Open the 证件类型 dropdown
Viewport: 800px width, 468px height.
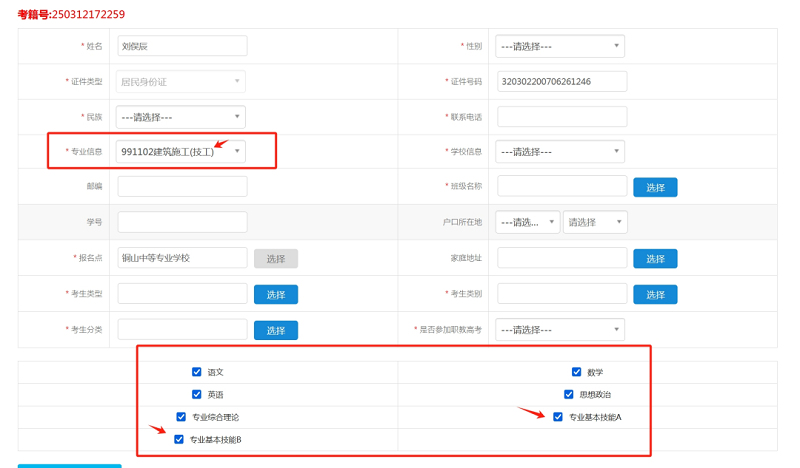181,82
